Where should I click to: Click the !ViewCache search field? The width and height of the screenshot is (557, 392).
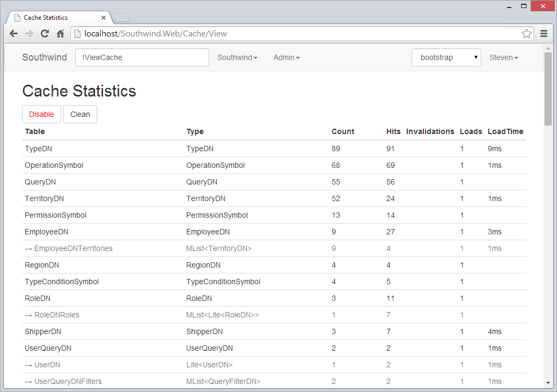pos(142,57)
